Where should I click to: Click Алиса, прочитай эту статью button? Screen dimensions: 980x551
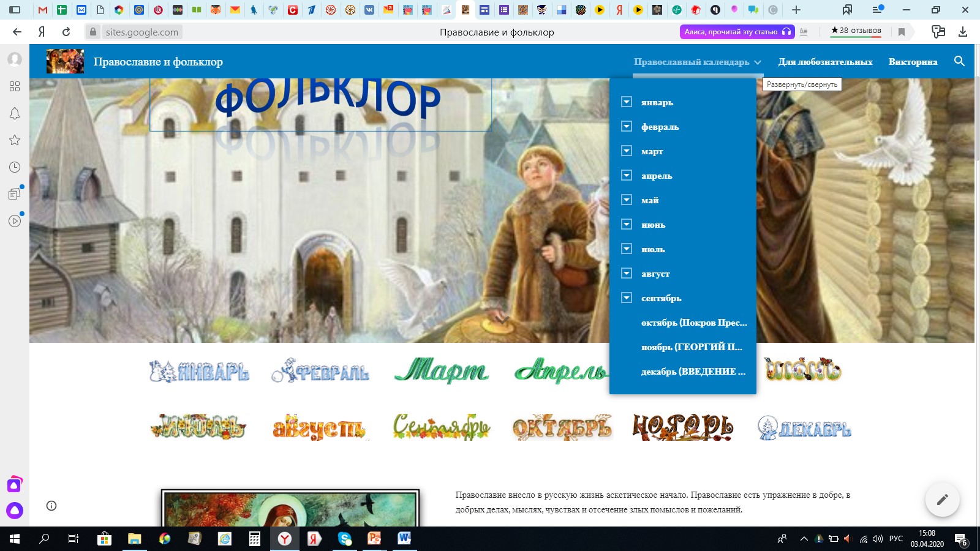(737, 32)
